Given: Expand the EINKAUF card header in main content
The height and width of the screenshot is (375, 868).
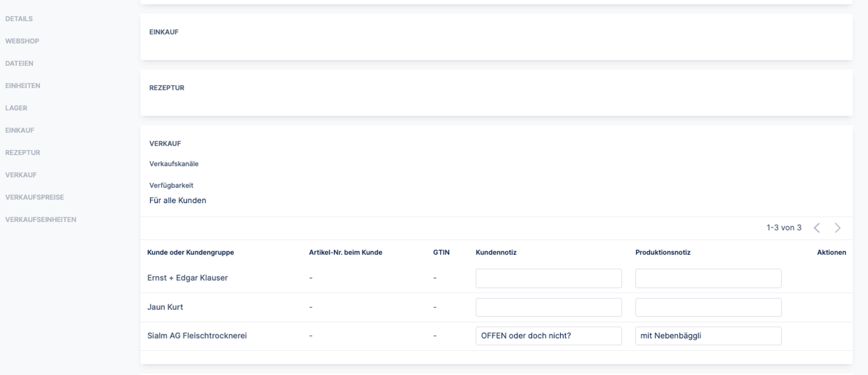Looking at the screenshot, I should pos(164,32).
